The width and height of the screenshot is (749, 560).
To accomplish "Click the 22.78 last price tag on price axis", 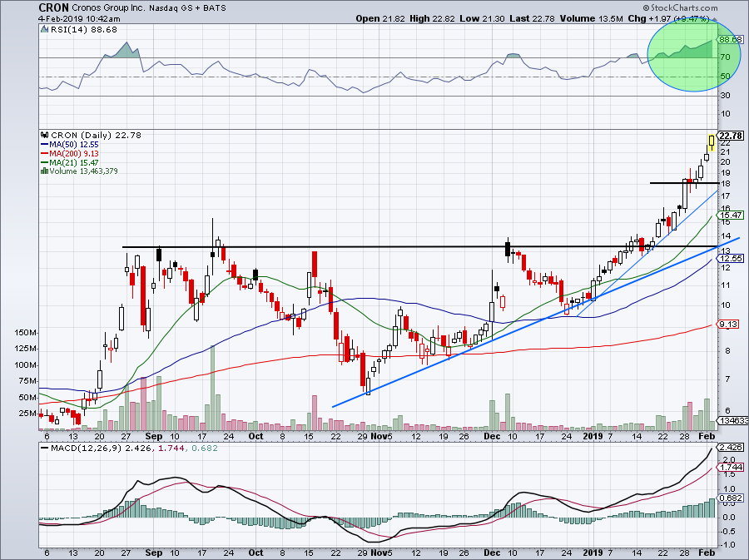I will 731,136.
